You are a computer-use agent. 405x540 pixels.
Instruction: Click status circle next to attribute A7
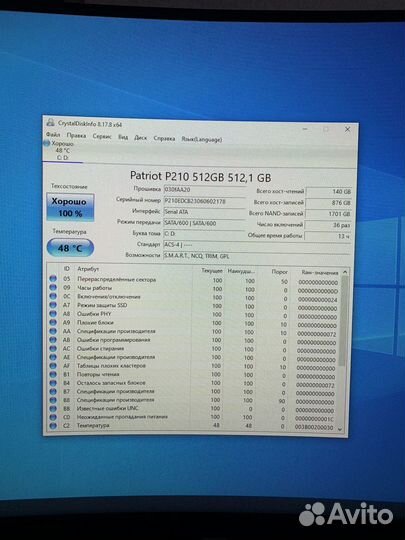(x=53, y=305)
